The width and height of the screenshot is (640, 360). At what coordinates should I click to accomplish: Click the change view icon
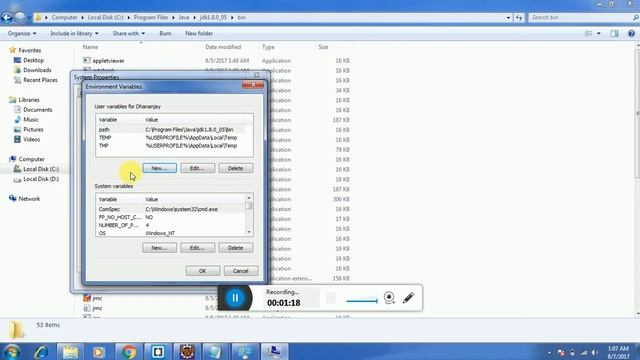point(589,33)
